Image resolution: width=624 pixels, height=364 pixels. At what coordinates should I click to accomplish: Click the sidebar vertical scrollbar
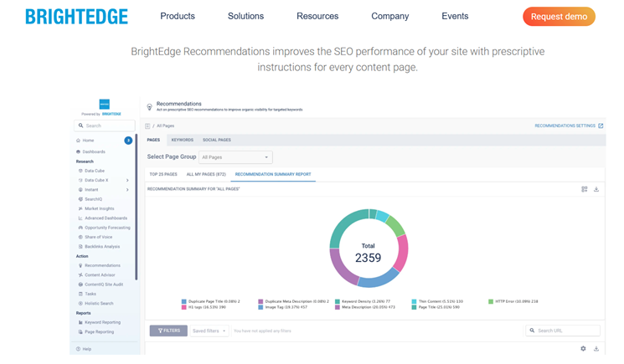(136, 207)
